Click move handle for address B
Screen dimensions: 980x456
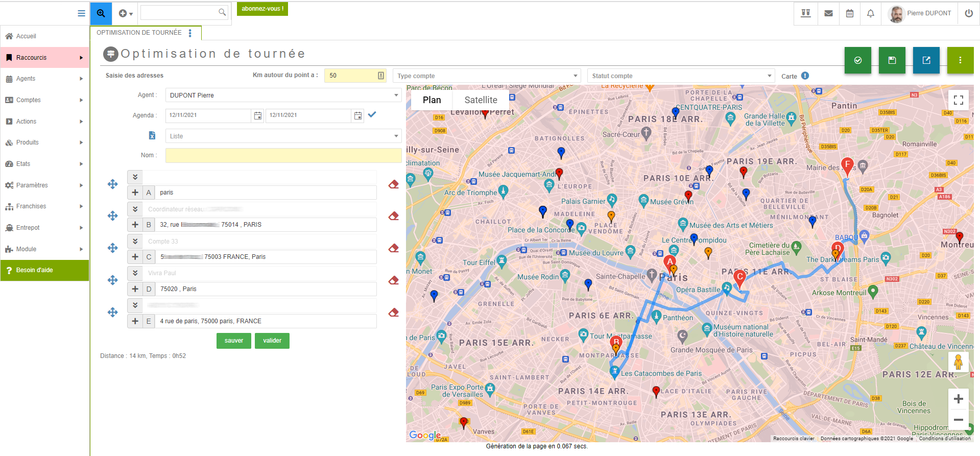pyautogui.click(x=113, y=216)
